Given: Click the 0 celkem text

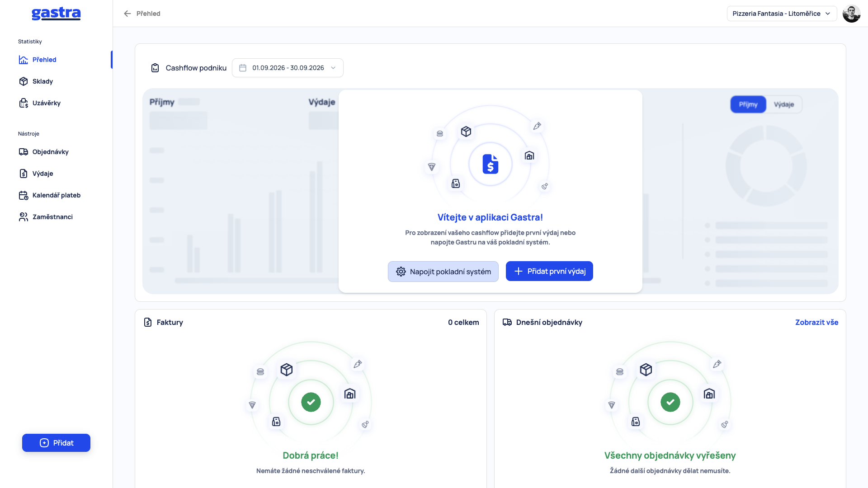Looking at the screenshot, I should coord(463,322).
